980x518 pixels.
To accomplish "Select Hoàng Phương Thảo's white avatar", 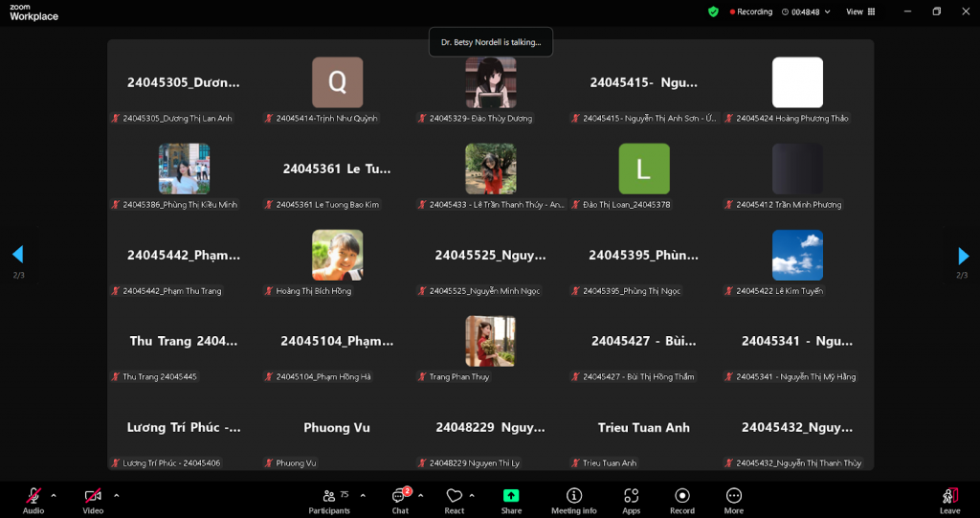I will (797, 82).
